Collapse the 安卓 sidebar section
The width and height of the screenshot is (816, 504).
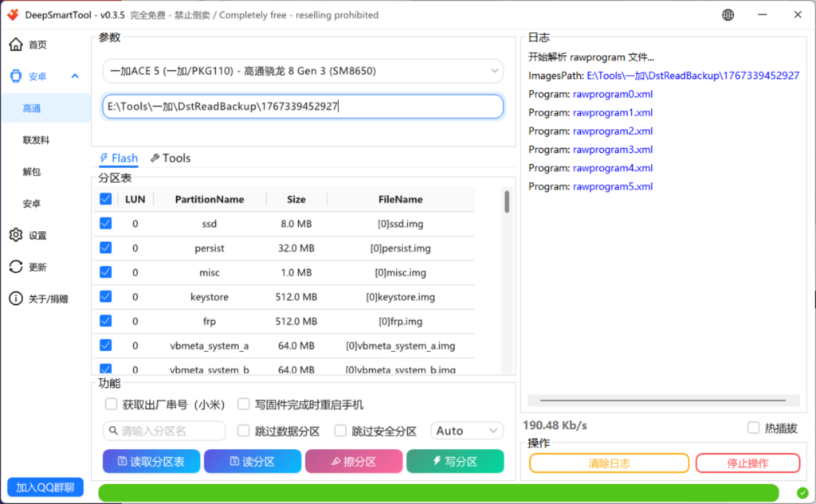tap(75, 76)
